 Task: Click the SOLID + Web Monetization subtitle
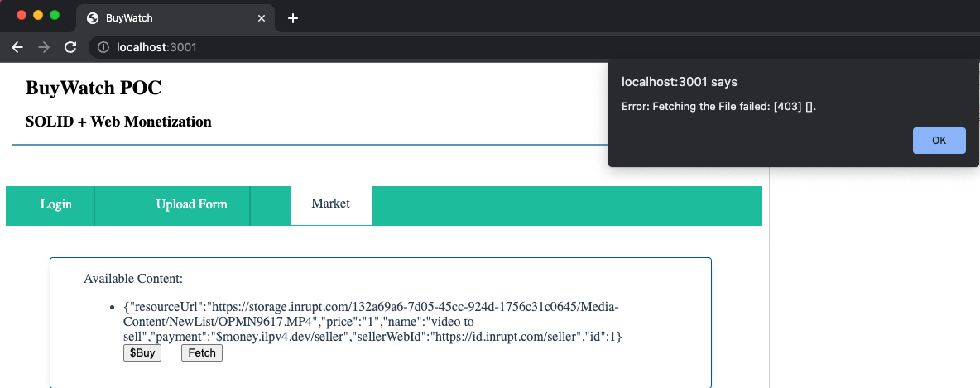click(118, 122)
